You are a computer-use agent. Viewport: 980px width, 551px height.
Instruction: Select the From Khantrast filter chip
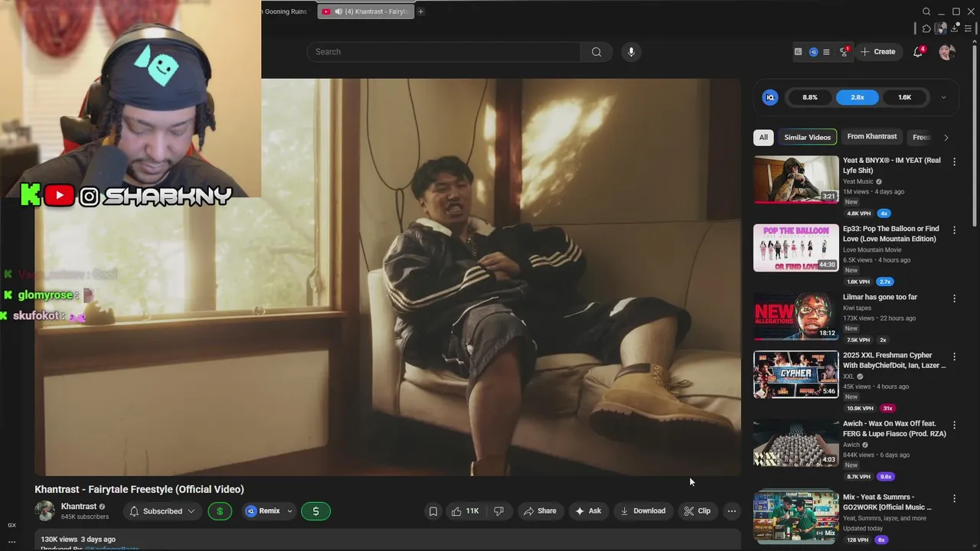pos(871,137)
